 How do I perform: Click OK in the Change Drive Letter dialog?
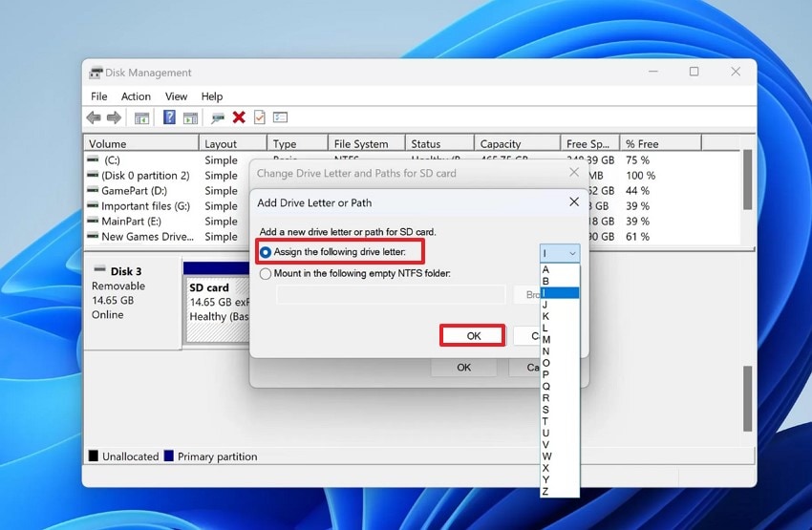(463, 367)
